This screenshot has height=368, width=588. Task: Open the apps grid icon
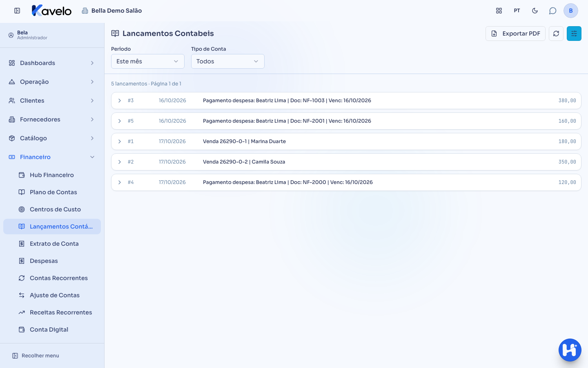499,11
